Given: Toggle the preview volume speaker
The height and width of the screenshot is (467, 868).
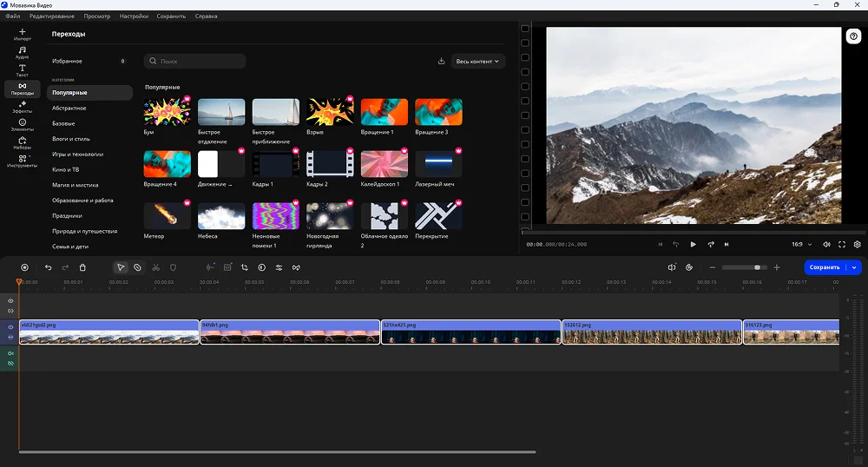Looking at the screenshot, I should [826, 244].
